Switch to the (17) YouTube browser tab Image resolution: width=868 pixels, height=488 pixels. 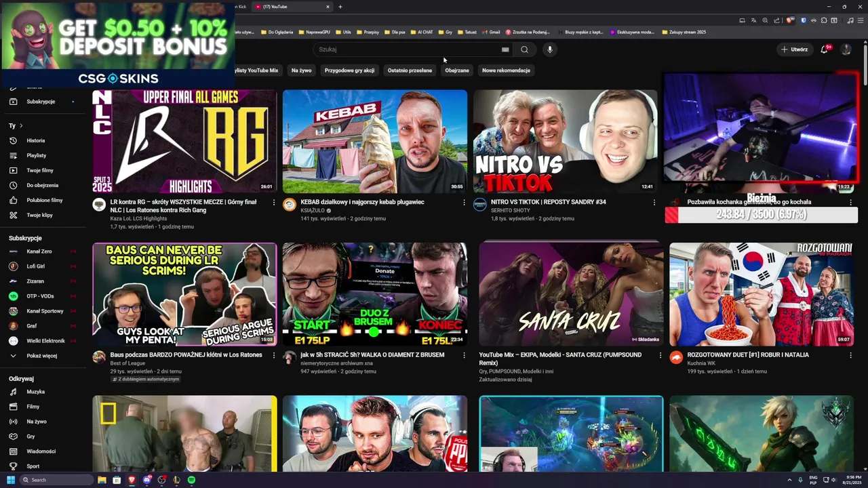click(292, 7)
